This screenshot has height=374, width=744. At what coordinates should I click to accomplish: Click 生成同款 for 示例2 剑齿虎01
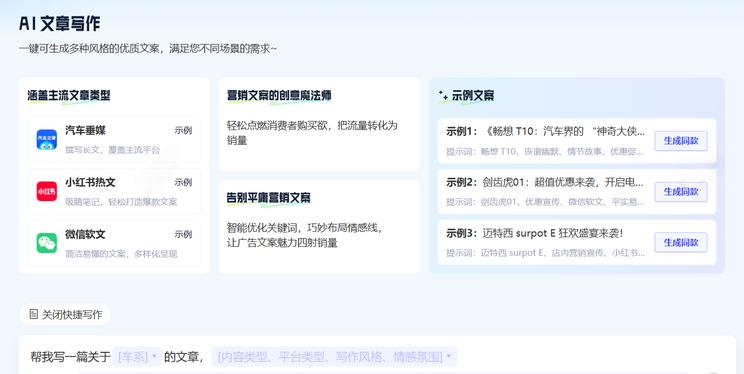(x=681, y=192)
